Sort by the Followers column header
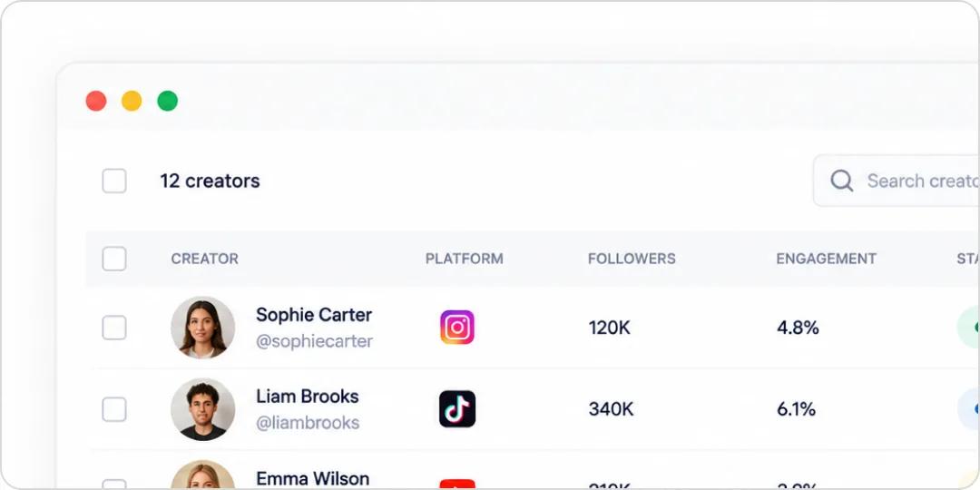 [x=632, y=259]
